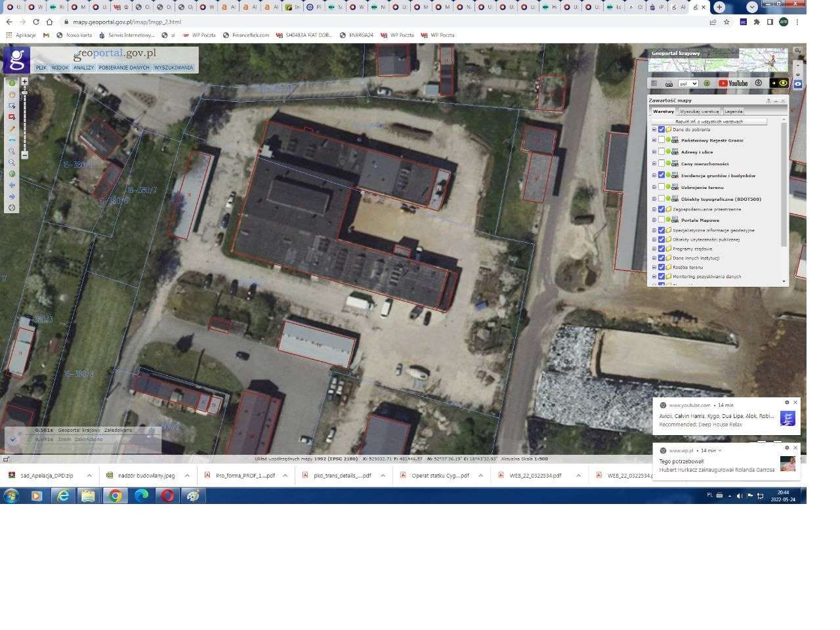
Task: Expand the Uzbrojenie terenu layer tree
Action: pyautogui.click(x=654, y=188)
